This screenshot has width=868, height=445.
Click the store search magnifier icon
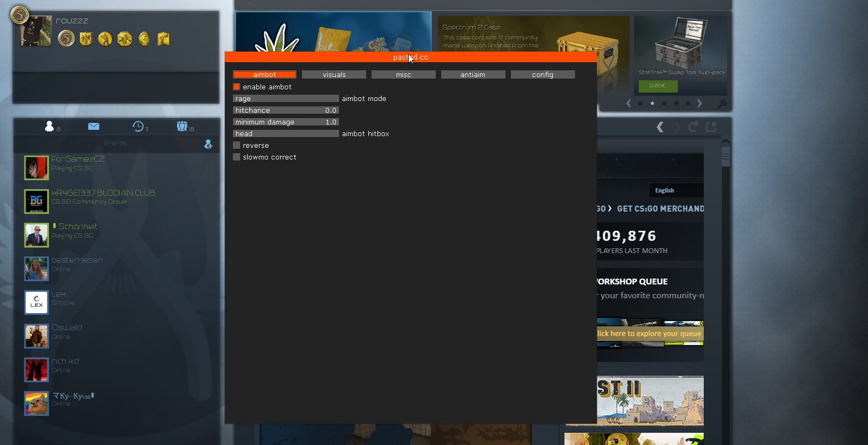tap(721, 104)
